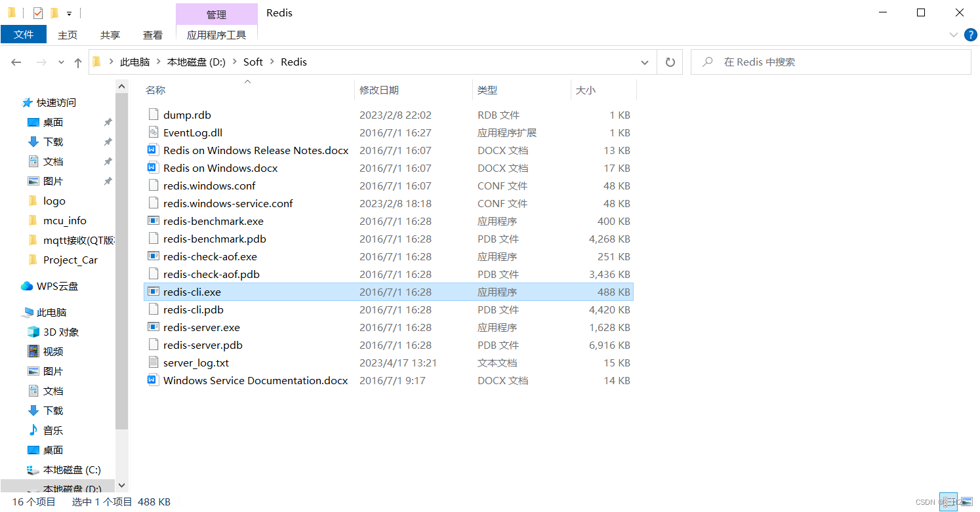Click the redis-check-aof.exe application icon
980x512 pixels.
tap(153, 256)
